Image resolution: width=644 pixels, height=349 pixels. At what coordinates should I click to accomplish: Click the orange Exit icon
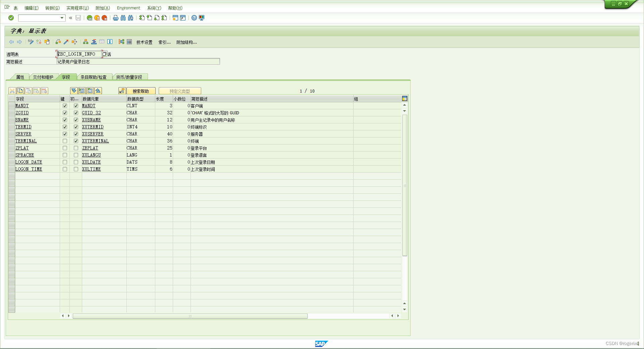pos(97,18)
